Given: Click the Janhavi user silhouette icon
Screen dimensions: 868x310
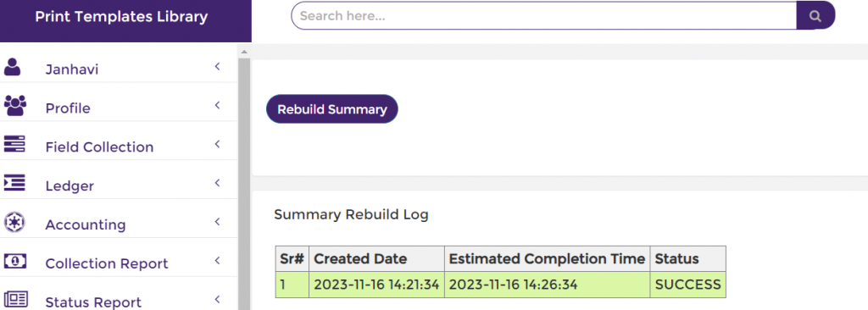Looking at the screenshot, I should [x=12, y=67].
